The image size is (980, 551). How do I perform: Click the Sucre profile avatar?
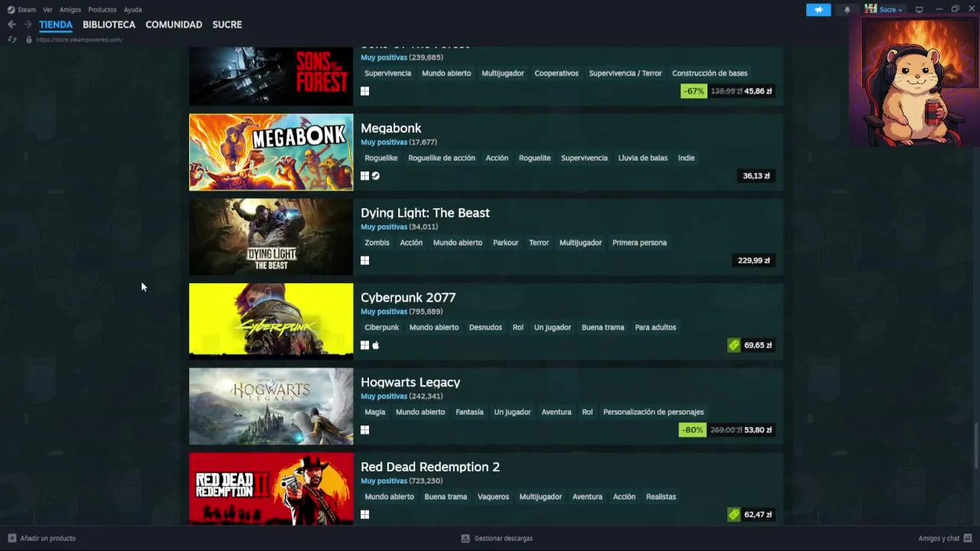pyautogui.click(x=871, y=9)
